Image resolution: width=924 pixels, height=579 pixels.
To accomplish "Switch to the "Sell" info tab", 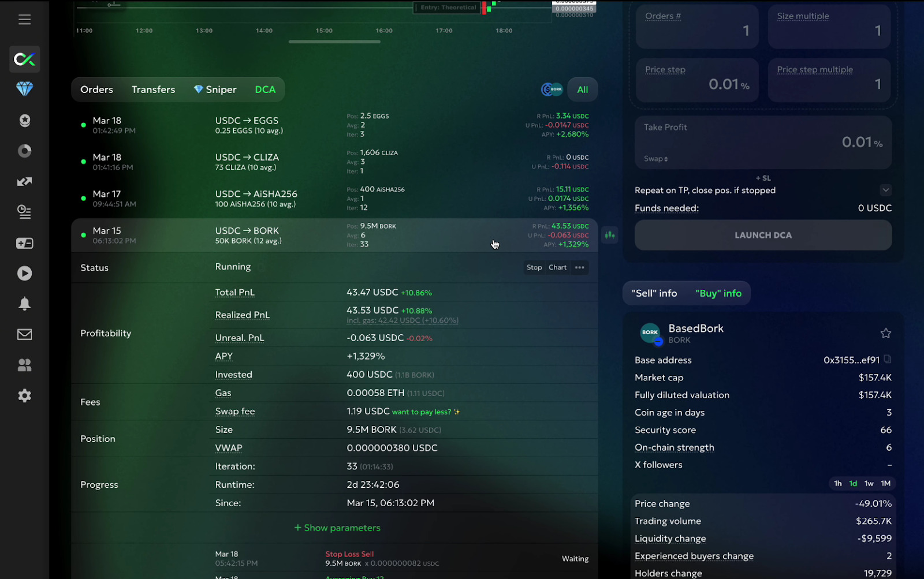I will 654,293.
